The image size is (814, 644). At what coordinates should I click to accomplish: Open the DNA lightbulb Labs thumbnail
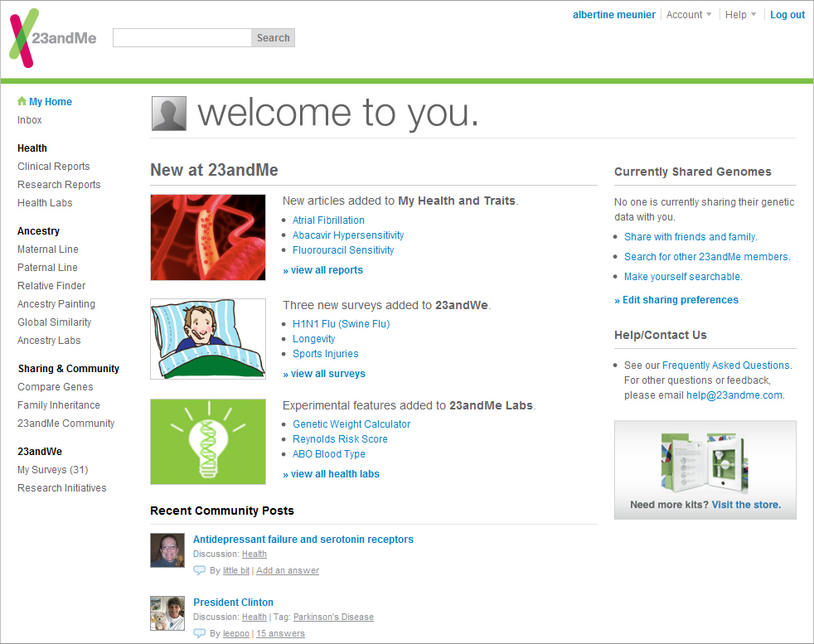click(208, 442)
